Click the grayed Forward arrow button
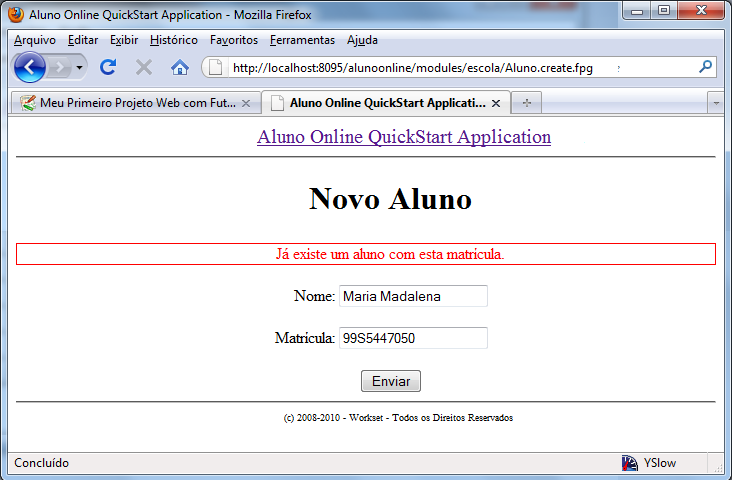Image resolution: width=732 pixels, height=480 pixels. tap(59, 68)
